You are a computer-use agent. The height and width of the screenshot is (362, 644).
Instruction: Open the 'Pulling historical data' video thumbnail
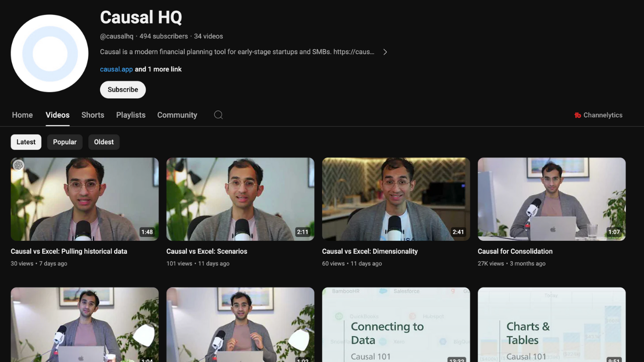point(85,199)
